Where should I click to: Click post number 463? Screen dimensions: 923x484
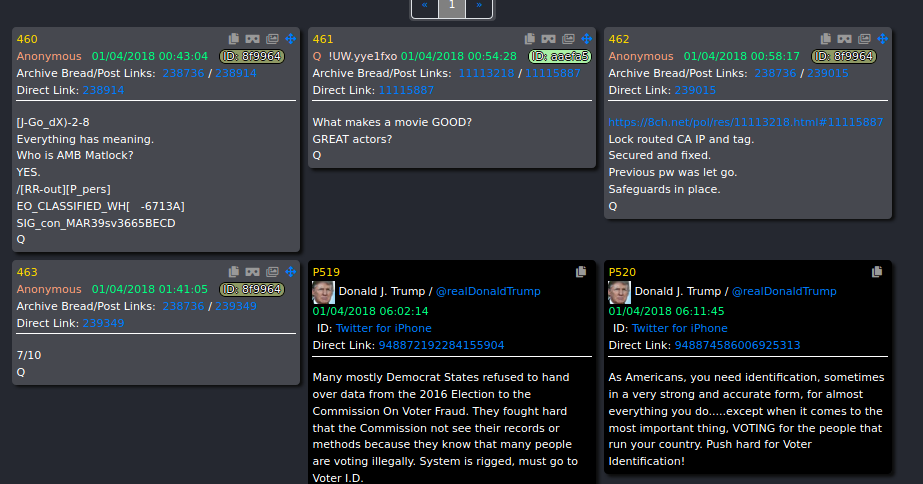(x=27, y=273)
